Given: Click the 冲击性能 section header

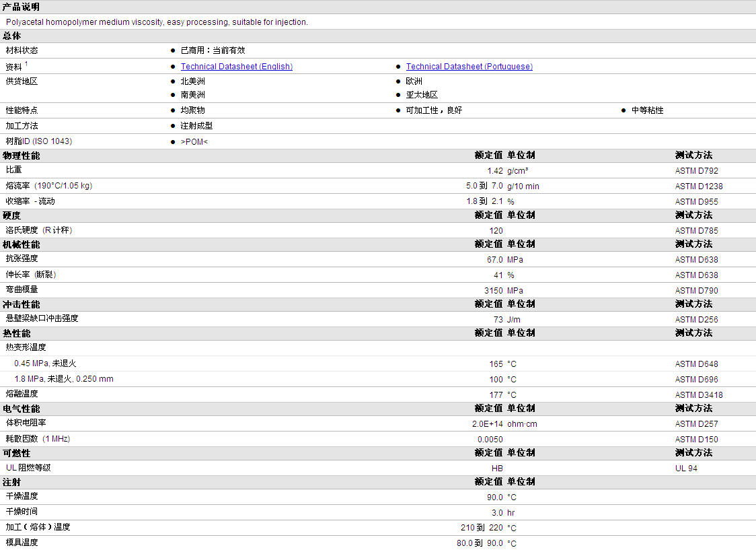Looking at the screenshot, I should (21, 304).
